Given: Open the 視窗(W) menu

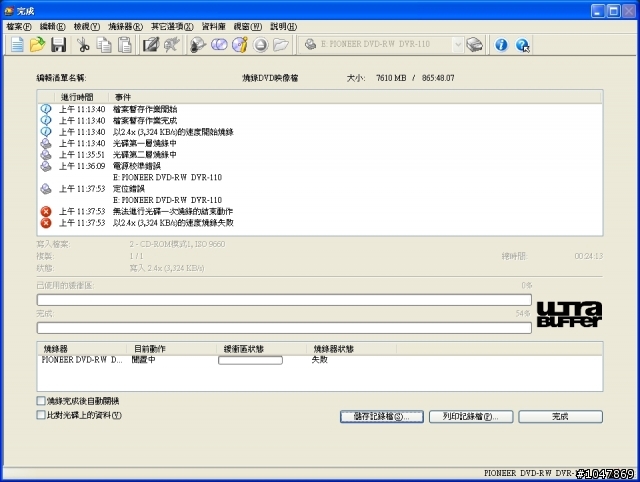Looking at the screenshot, I should (248, 27).
